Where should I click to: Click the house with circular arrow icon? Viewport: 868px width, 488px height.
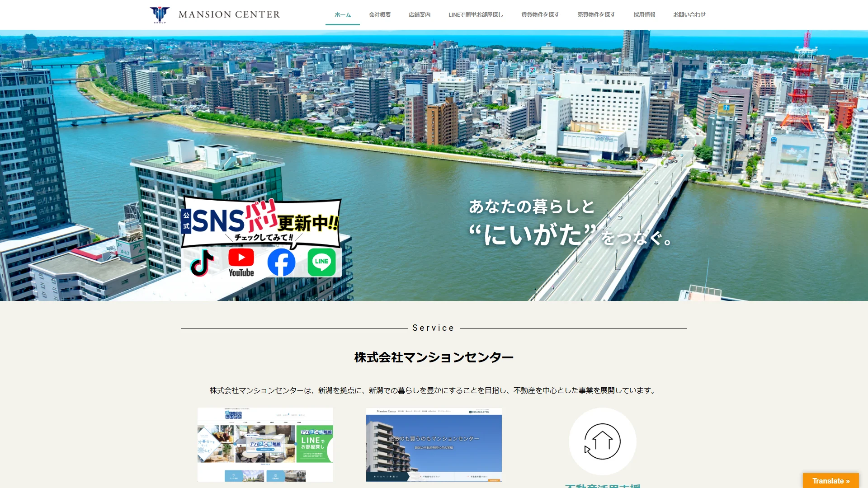click(602, 441)
